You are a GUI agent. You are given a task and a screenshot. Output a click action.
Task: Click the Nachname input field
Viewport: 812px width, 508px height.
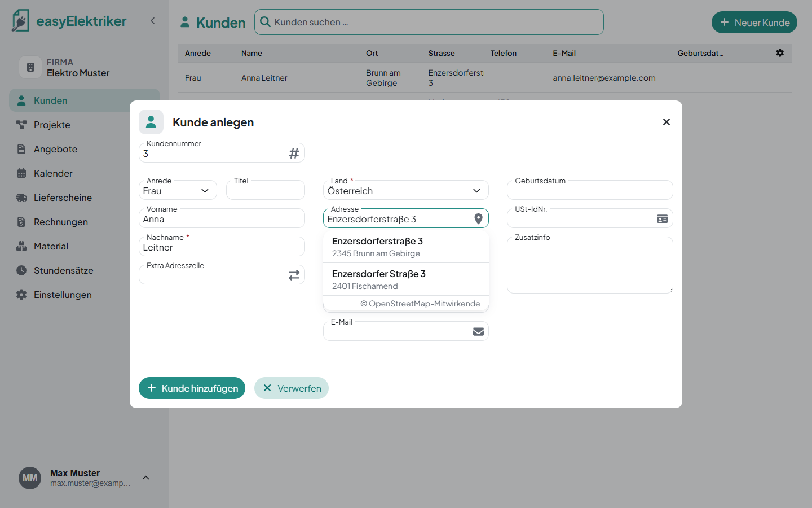click(222, 247)
